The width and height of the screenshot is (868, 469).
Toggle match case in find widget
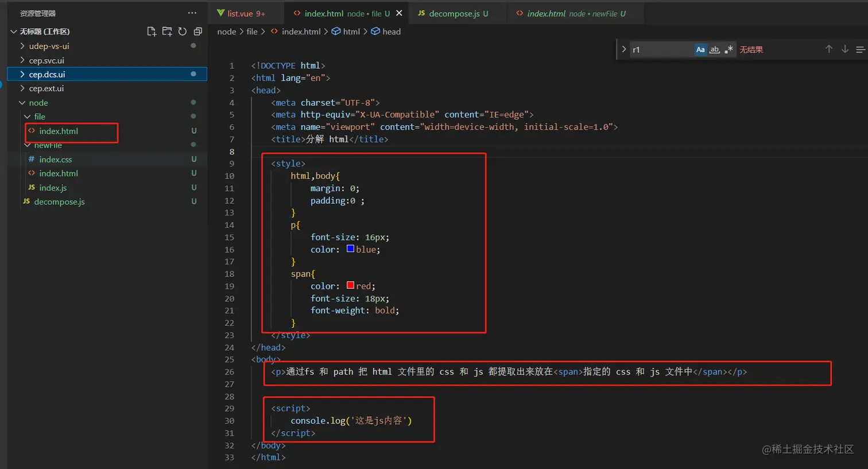pos(700,49)
